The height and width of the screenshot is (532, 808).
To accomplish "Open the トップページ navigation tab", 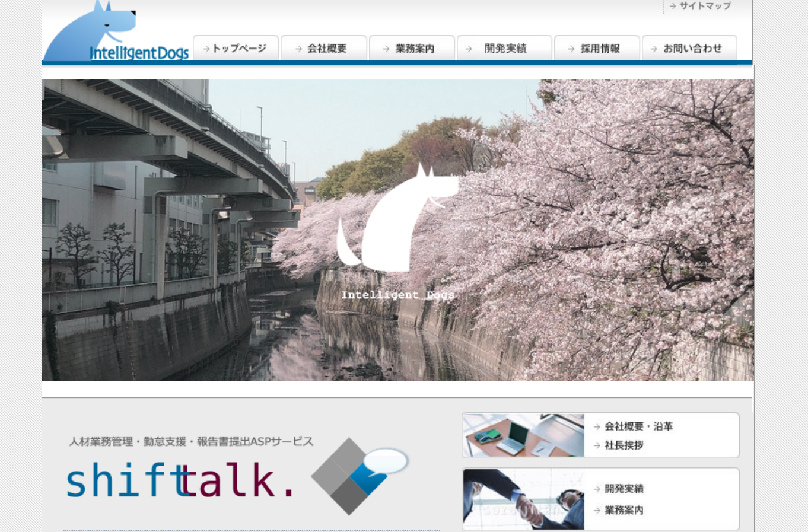I will [x=236, y=49].
